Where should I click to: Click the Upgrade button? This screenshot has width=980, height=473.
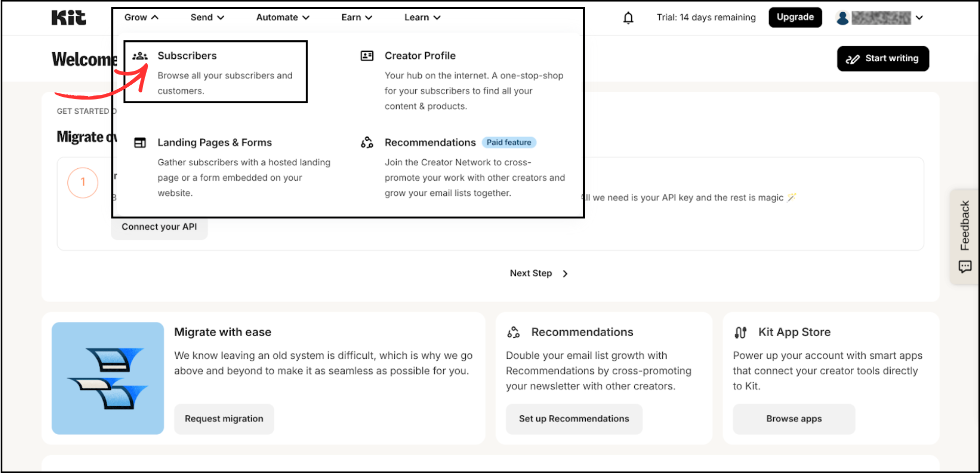pyautogui.click(x=795, y=17)
